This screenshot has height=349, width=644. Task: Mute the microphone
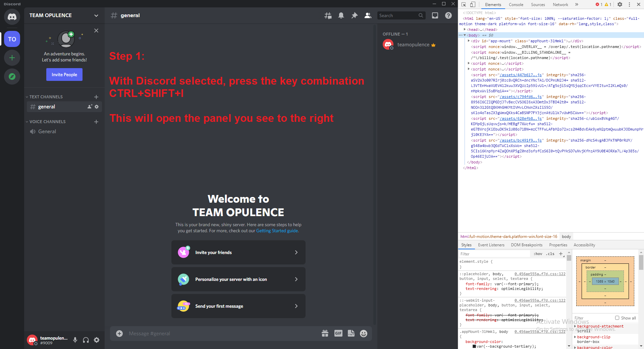pyautogui.click(x=75, y=340)
